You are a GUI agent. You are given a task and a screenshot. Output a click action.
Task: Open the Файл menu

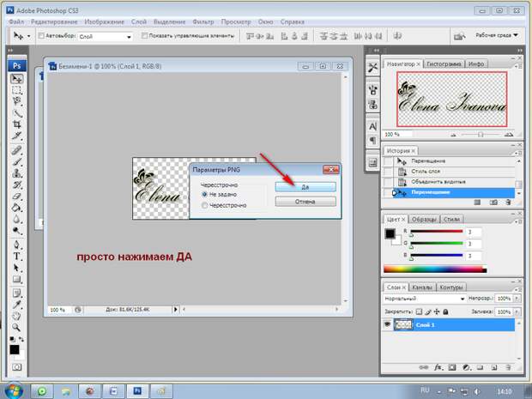pos(16,21)
